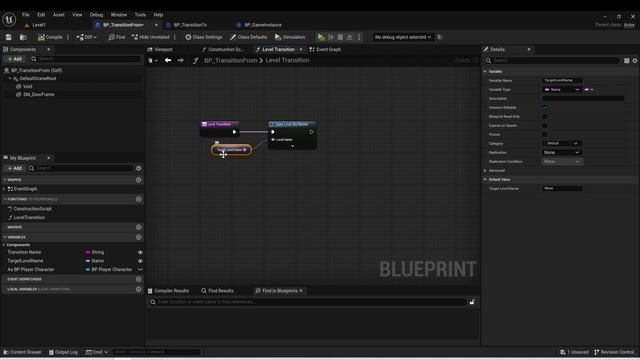640x360 pixels.
Task: Click the Unreal Engine logo icon
Action: 9,19
